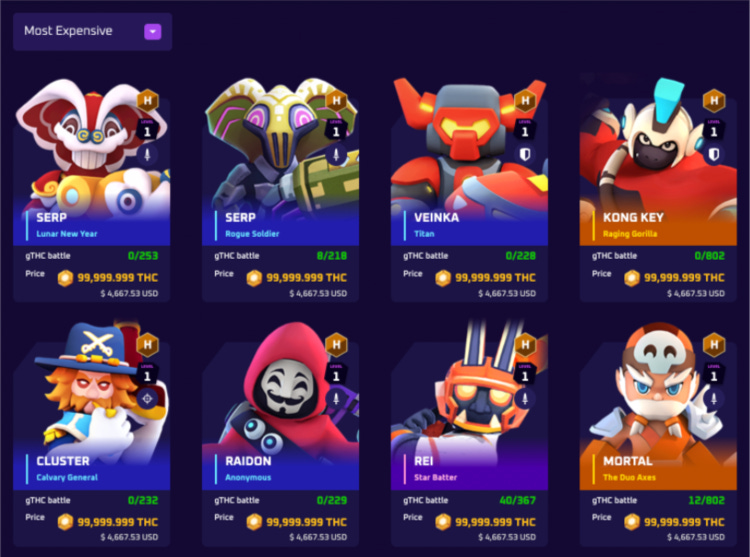Screen dimensions: 750x557
Task: Click 99,999.999 THC price on Serp Rogue Soldier
Action: point(307,278)
